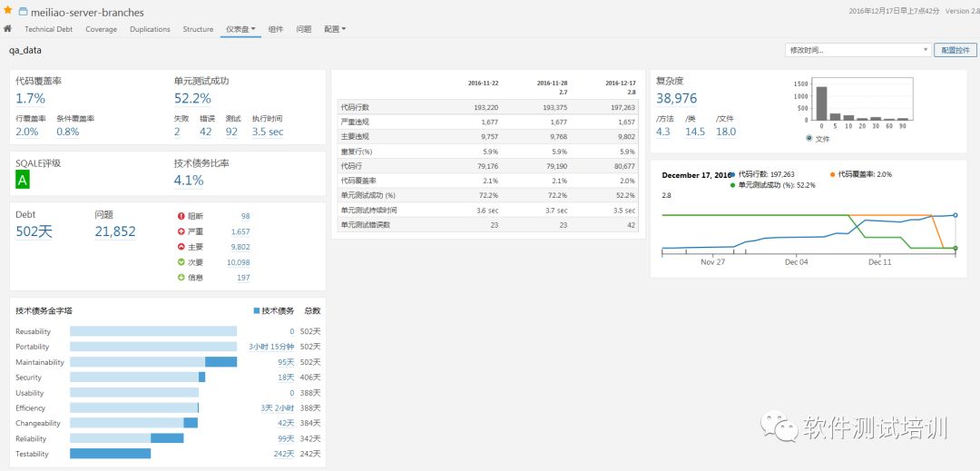Click the Security 18天 debt link
Viewport: 980px width, 471px height.
tap(286, 378)
